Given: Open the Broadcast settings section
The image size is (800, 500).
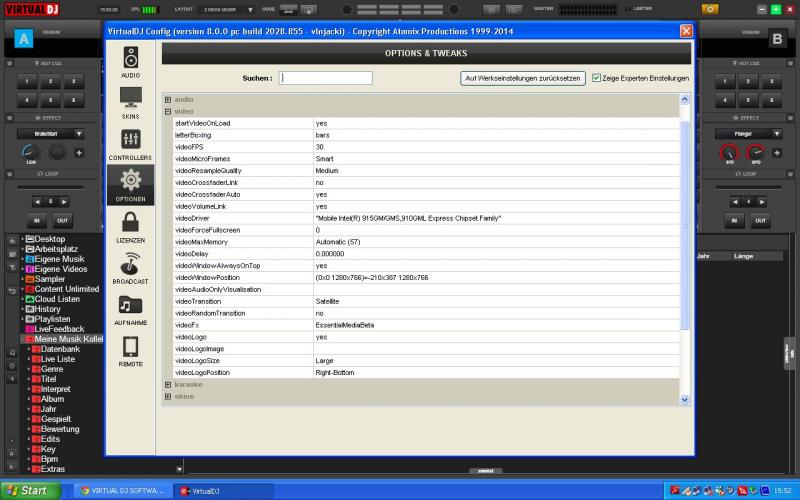Looking at the screenshot, I should (130, 268).
